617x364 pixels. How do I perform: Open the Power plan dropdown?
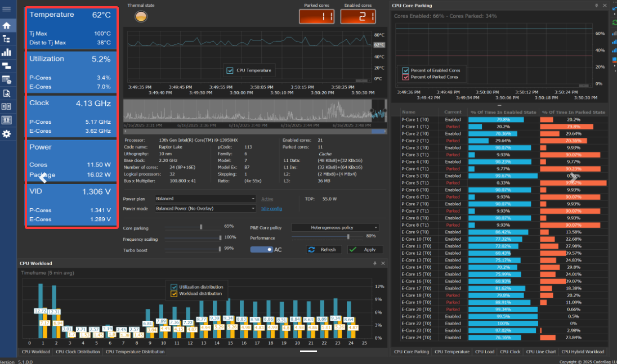[x=205, y=199]
